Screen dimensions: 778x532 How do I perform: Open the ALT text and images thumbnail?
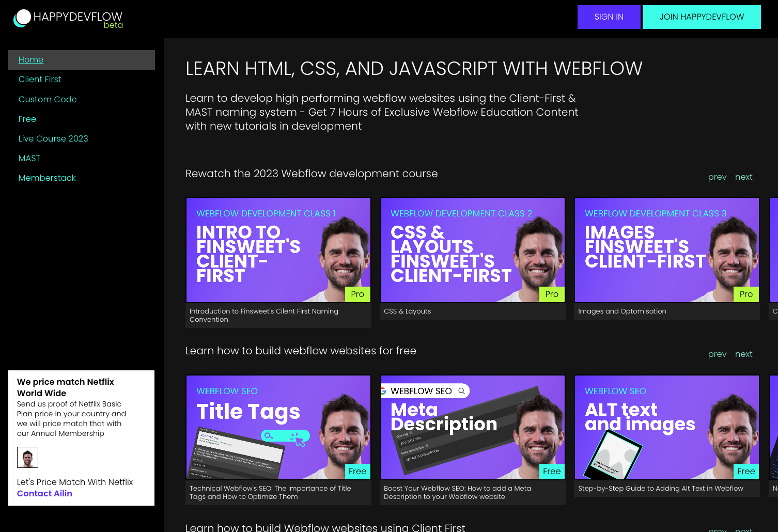(x=667, y=427)
